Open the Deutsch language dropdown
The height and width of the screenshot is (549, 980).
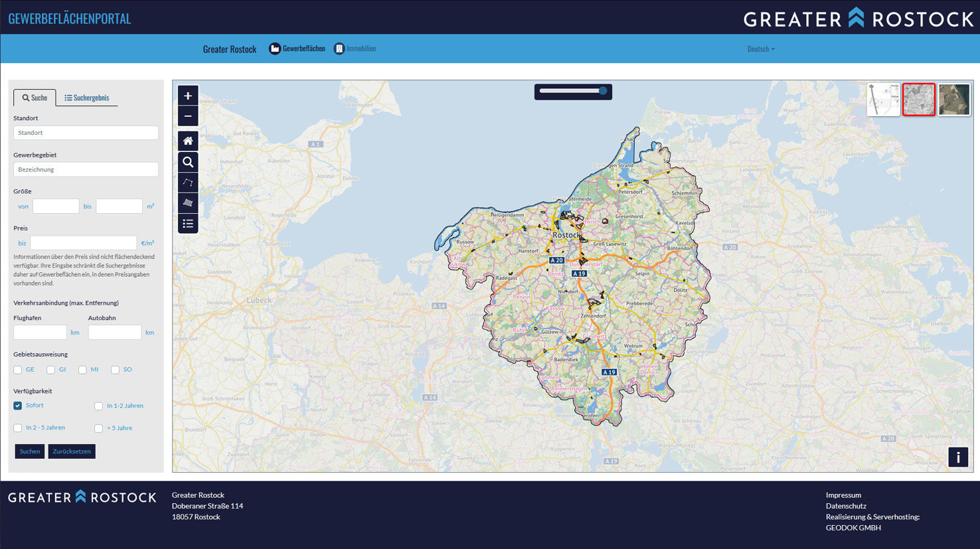pos(761,49)
